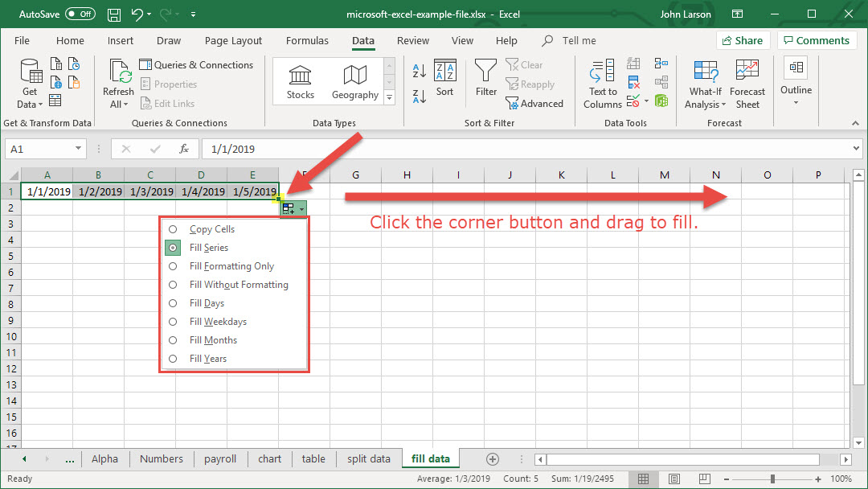Open the What-If Analysis dropdown
This screenshot has height=489, width=868.
706,84
